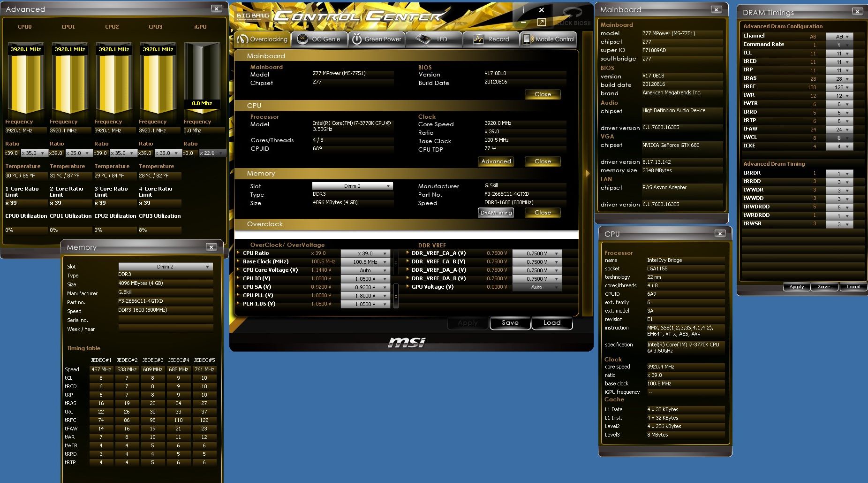Close the DRAM Timings window

pos(857,12)
